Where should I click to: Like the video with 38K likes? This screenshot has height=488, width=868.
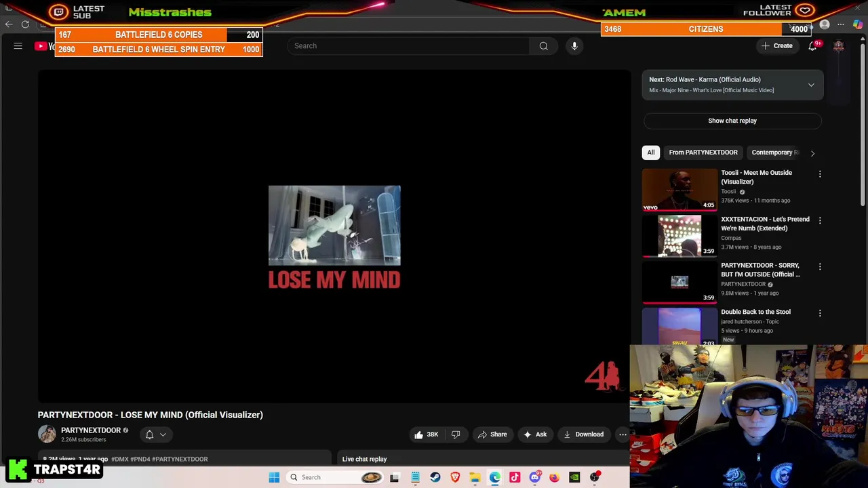pyautogui.click(x=427, y=434)
